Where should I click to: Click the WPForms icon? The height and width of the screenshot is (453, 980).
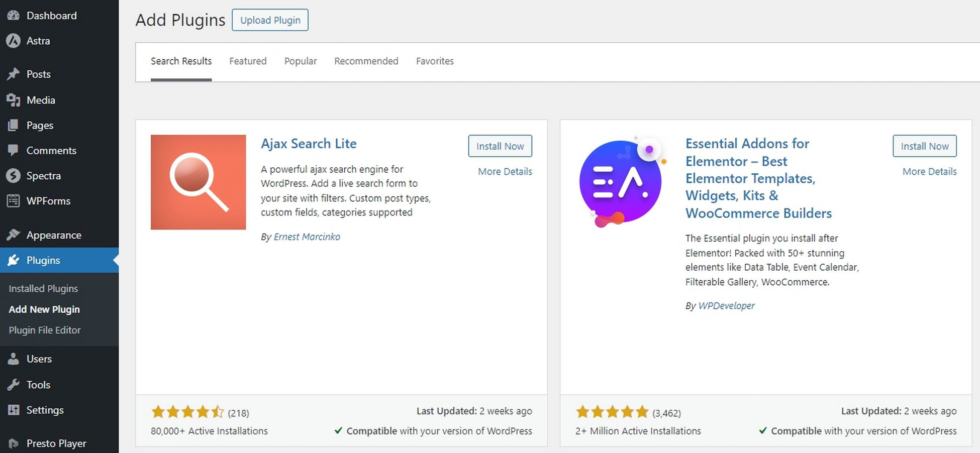click(13, 201)
